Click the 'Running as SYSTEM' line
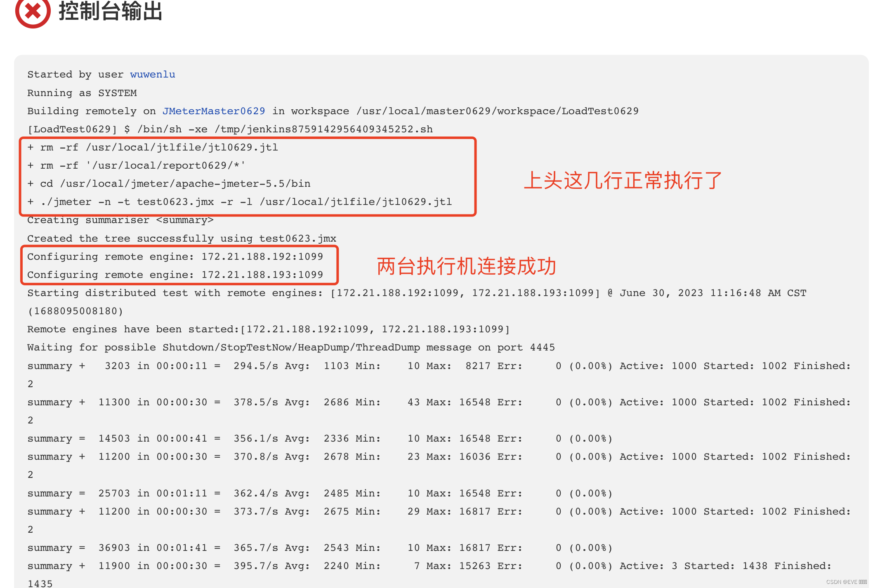Screen dimensions: 873x588 [x=82, y=93]
